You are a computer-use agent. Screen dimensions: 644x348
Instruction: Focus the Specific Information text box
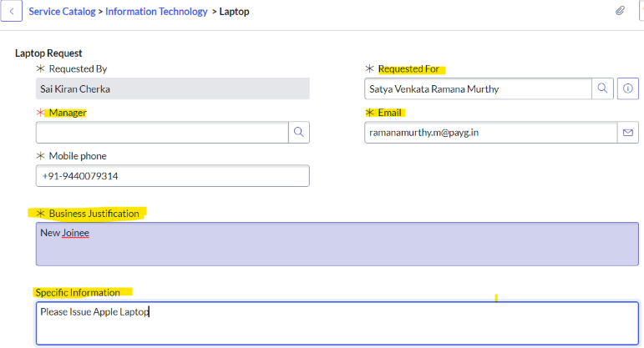(x=337, y=323)
